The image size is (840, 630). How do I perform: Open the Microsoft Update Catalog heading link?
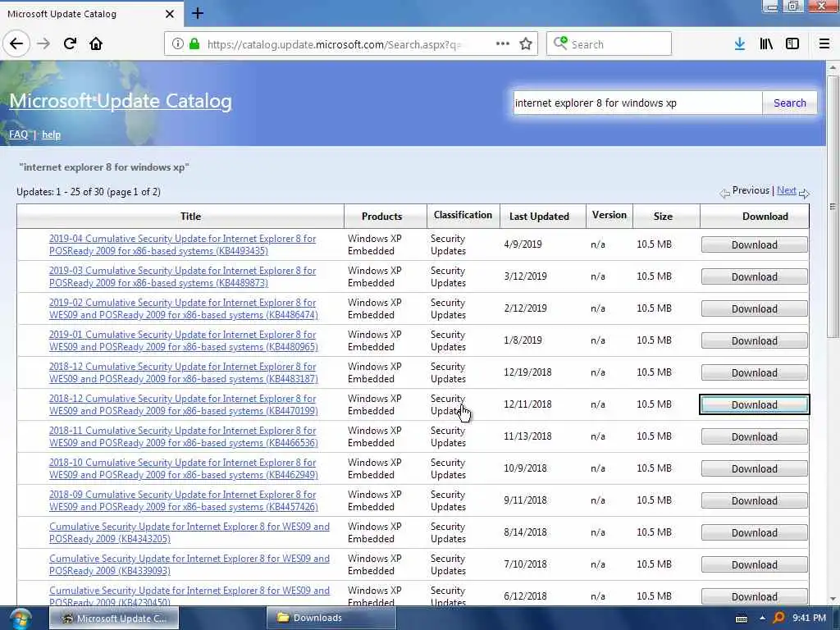[x=121, y=101]
